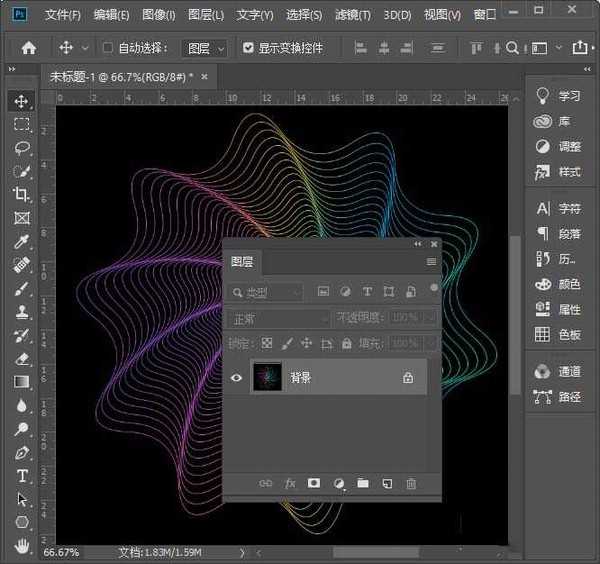Choose the Lasso tool
Viewport: 600px width, 564px height.
(21, 147)
